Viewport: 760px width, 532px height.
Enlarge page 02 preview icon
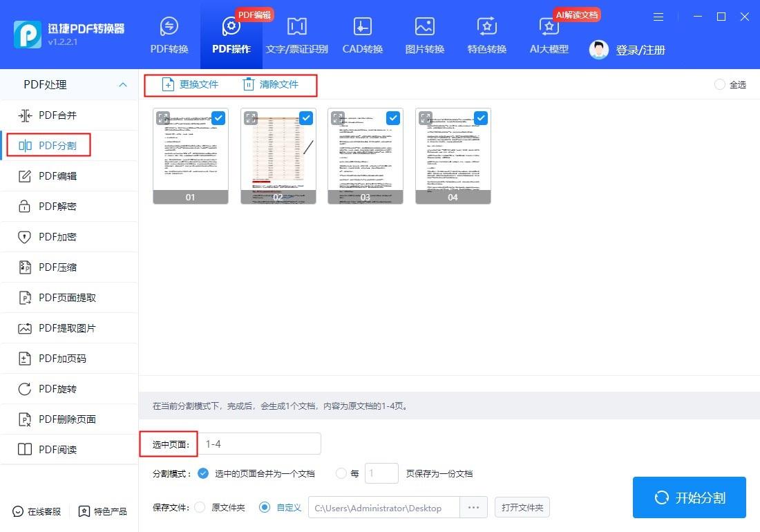coord(251,118)
